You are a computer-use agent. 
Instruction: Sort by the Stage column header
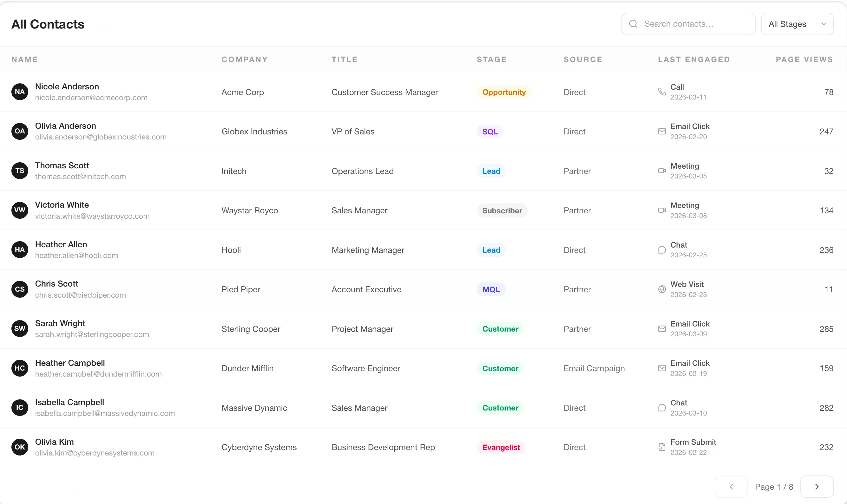[492, 60]
